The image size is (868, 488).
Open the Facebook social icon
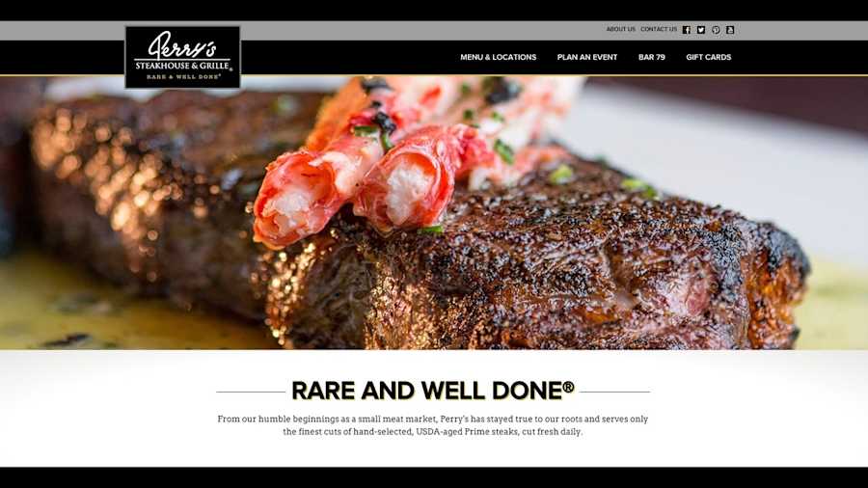tap(687, 30)
